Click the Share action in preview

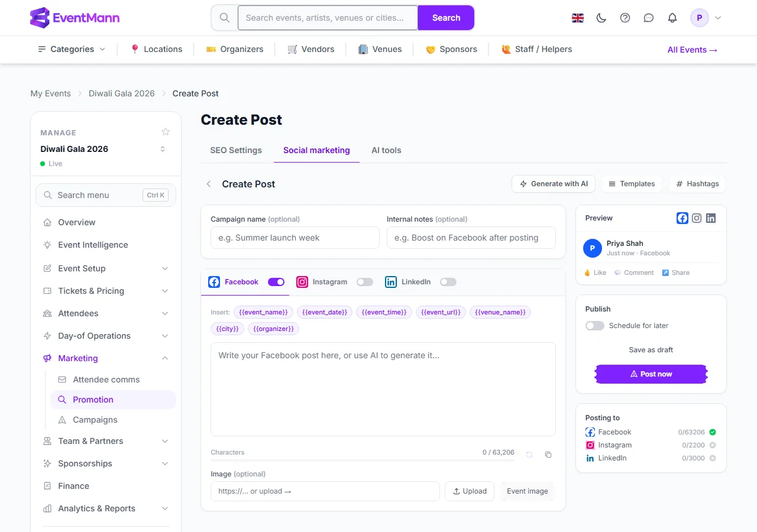(x=676, y=273)
